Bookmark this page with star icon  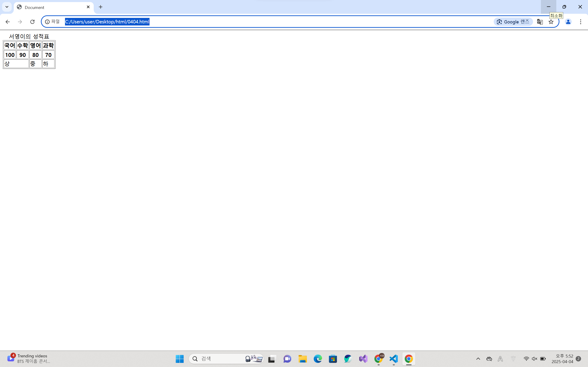(x=551, y=22)
